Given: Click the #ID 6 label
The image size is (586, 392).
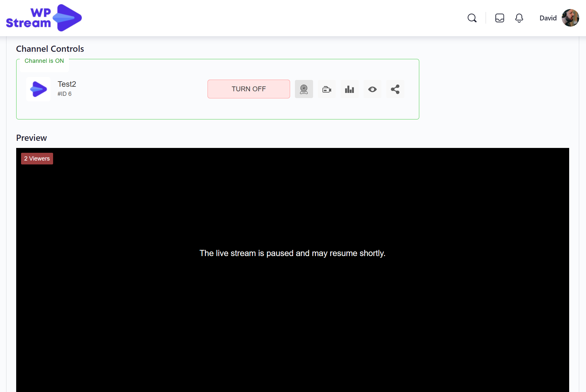Looking at the screenshot, I should [x=64, y=94].
